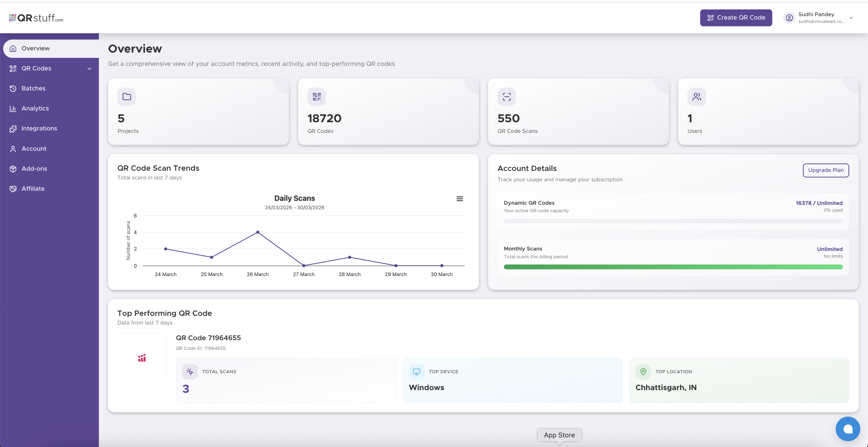
Task: Click the Upgrade Plan button
Action: [826, 170]
